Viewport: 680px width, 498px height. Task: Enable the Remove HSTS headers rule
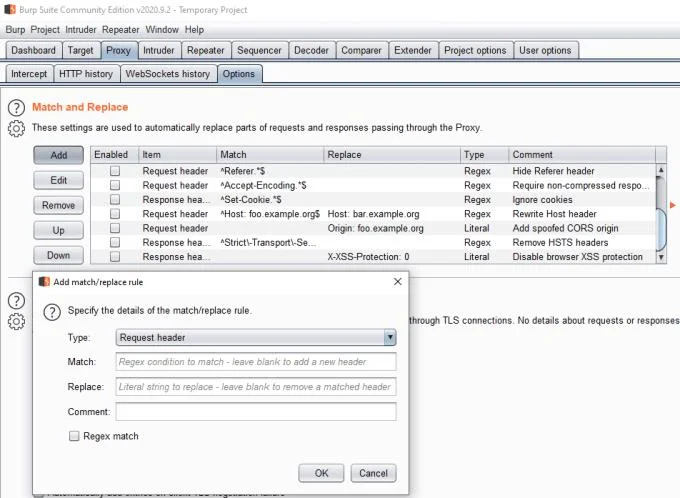click(x=115, y=242)
